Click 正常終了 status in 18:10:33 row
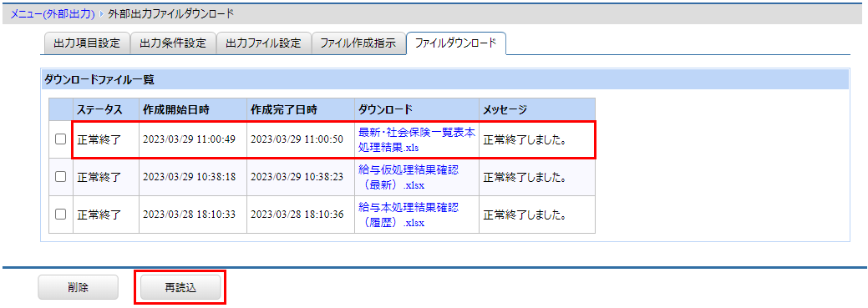This screenshot has width=868, height=308. [99, 215]
